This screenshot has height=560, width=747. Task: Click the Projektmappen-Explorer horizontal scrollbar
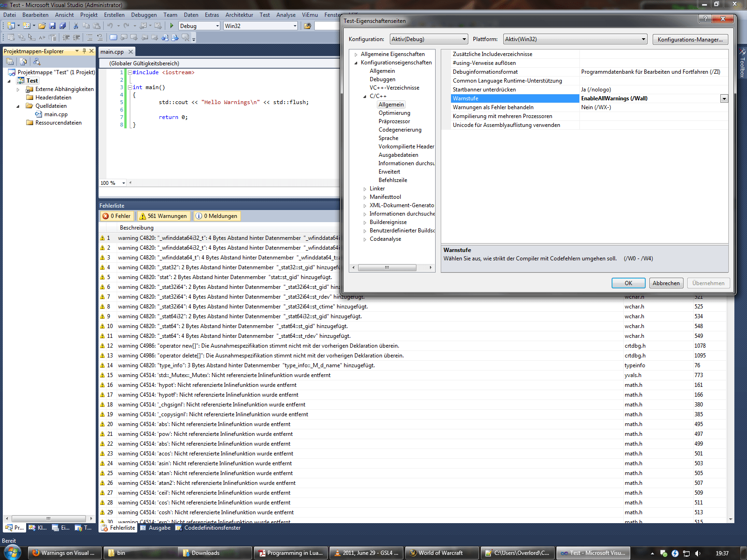coord(49,518)
